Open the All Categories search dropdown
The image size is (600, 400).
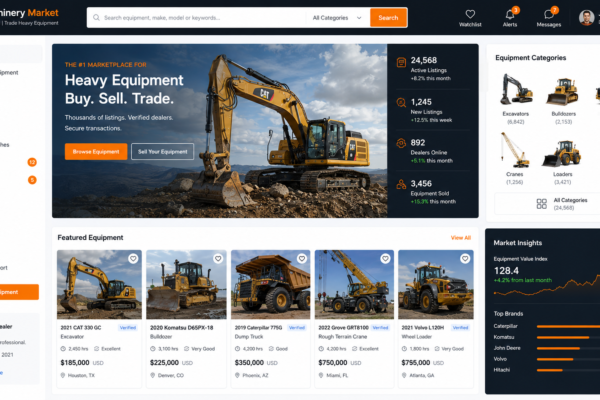337,18
